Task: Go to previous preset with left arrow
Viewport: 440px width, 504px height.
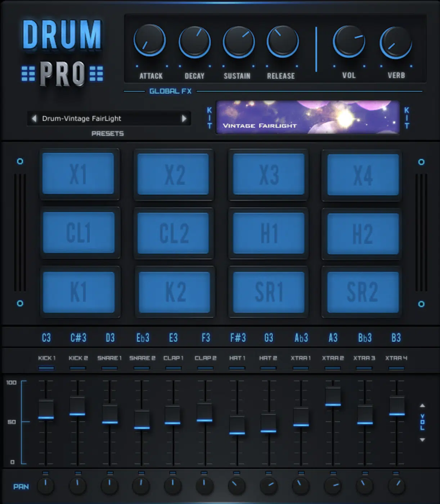Action: point(34,118)
